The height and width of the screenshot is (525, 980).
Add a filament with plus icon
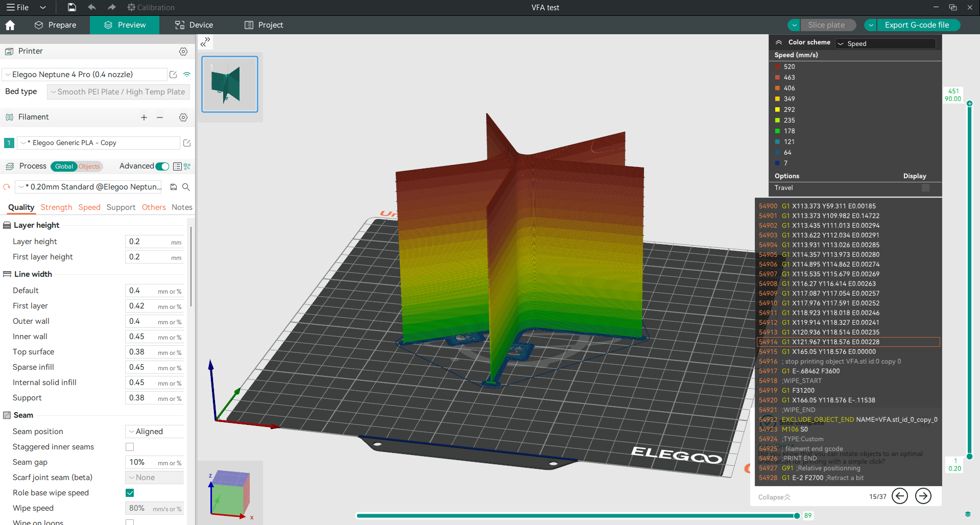coord(144,117)
